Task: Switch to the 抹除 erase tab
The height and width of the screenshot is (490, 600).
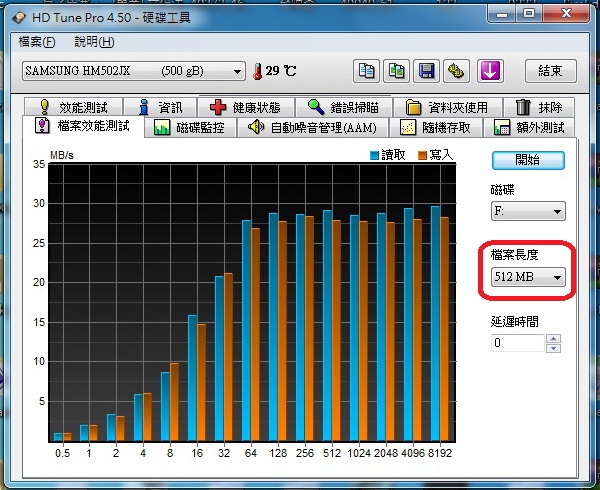Action: point(539,107)
